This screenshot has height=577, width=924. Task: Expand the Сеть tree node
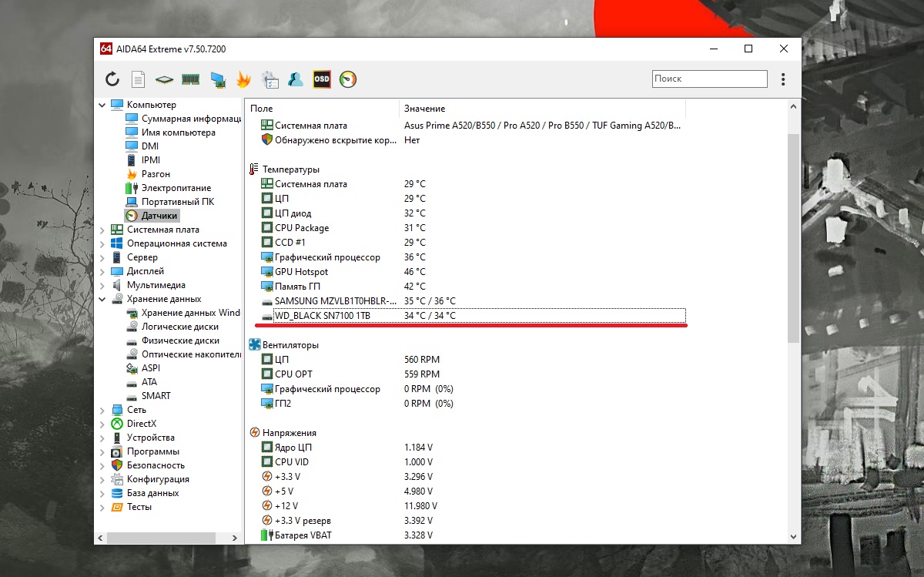point(102,410)
